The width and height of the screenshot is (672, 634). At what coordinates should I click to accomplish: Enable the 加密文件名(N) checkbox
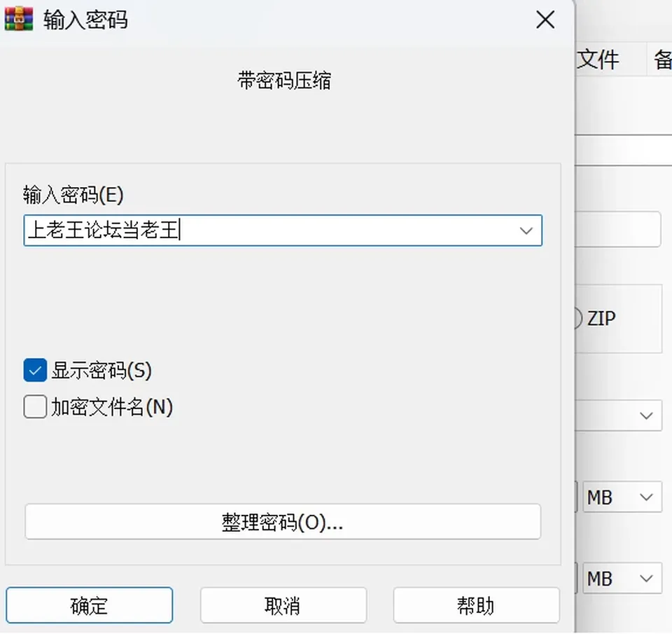point(35,406)
